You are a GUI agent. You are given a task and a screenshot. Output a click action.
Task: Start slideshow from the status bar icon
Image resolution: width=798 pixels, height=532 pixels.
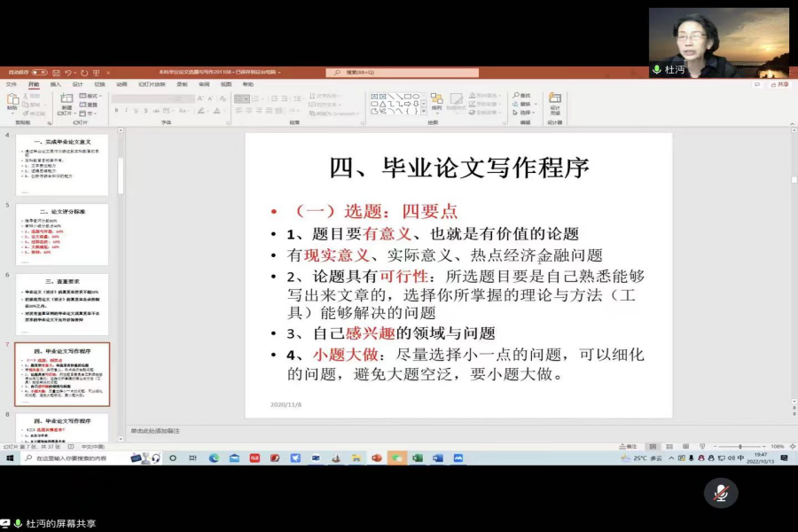pyautogui.click(x=703, y=446)
